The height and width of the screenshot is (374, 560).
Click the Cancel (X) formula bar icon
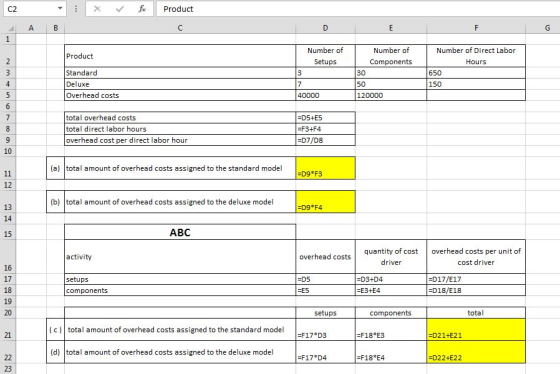tap(97, 9)
